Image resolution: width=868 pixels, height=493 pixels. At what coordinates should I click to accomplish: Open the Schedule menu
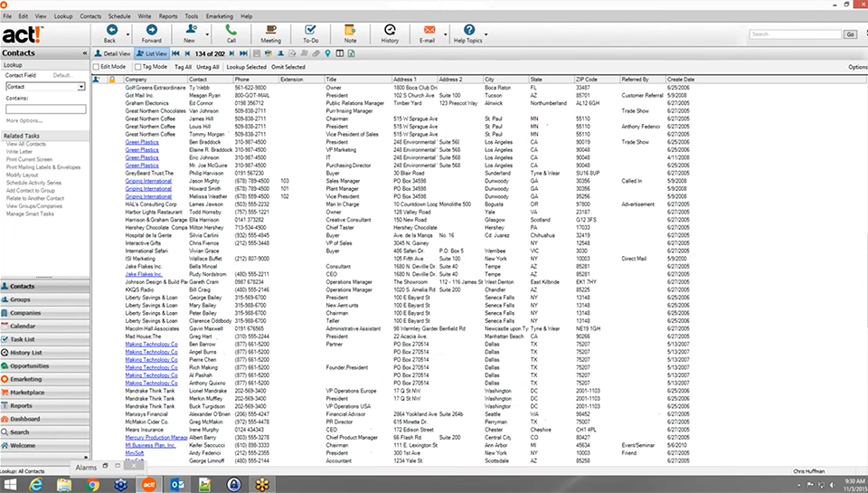coord(119,16)
